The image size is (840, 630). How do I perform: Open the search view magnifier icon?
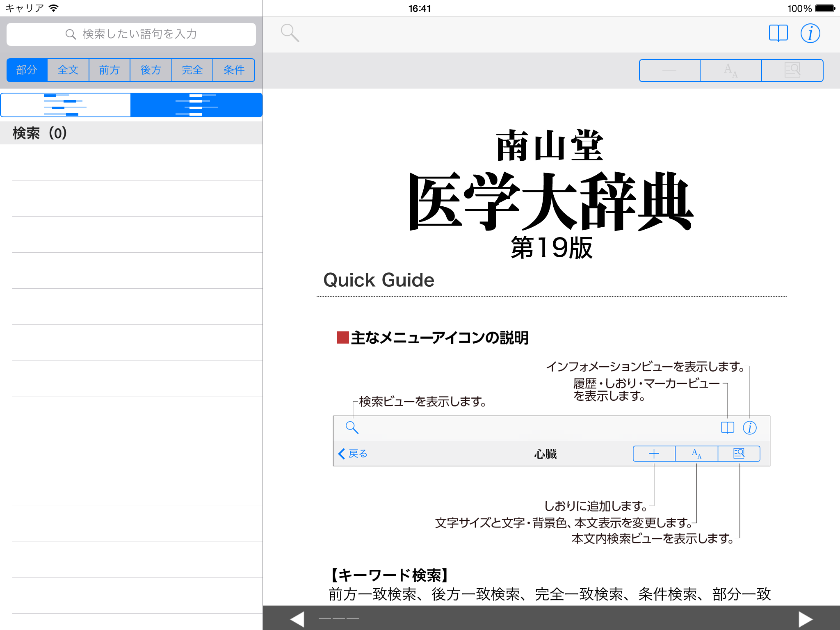click(x=290, y=33)
